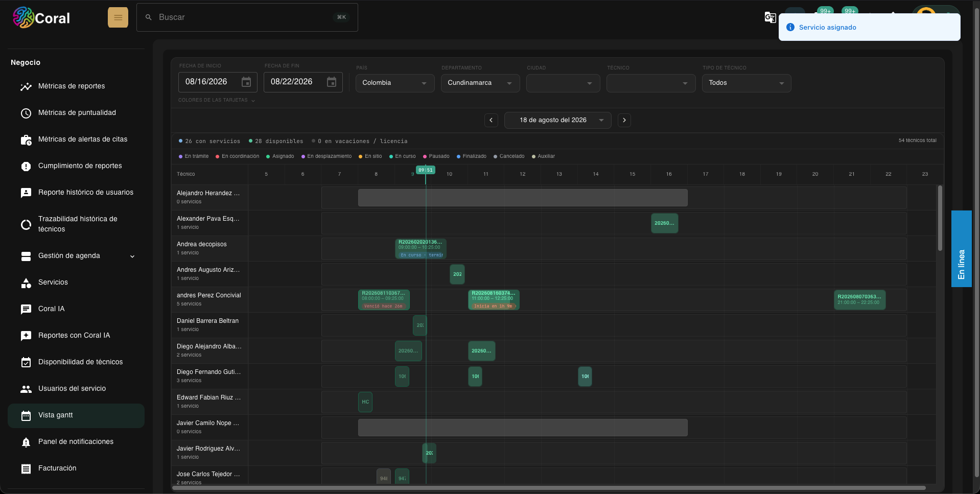
Task: Open calendar picker for Fecha de fin
Action: coord(332,82)
